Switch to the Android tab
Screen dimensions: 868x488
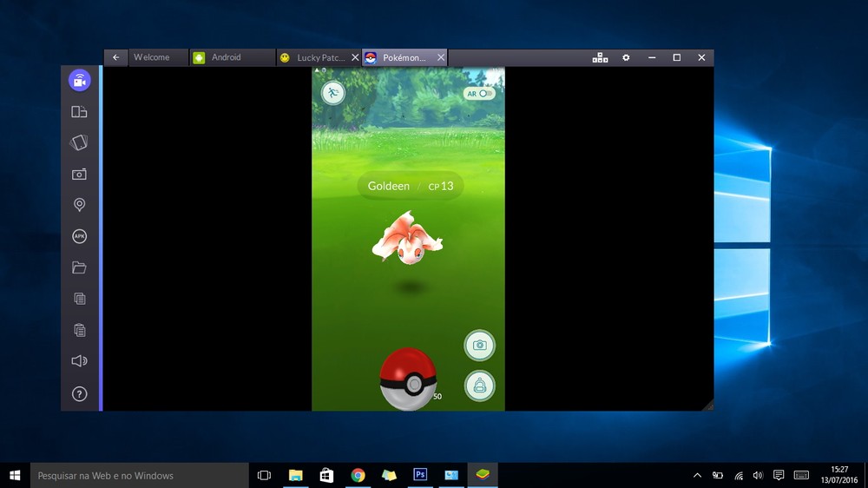233,57
